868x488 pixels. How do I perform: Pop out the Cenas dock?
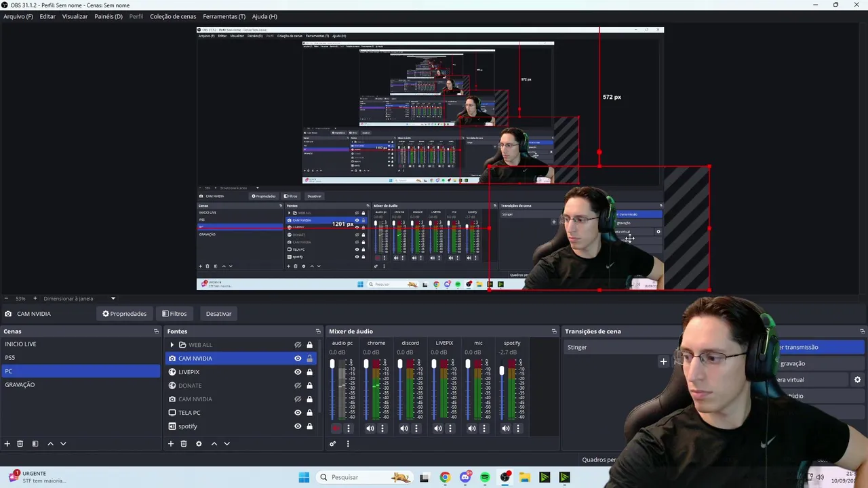pyautogui.click(x=156, y=331)
